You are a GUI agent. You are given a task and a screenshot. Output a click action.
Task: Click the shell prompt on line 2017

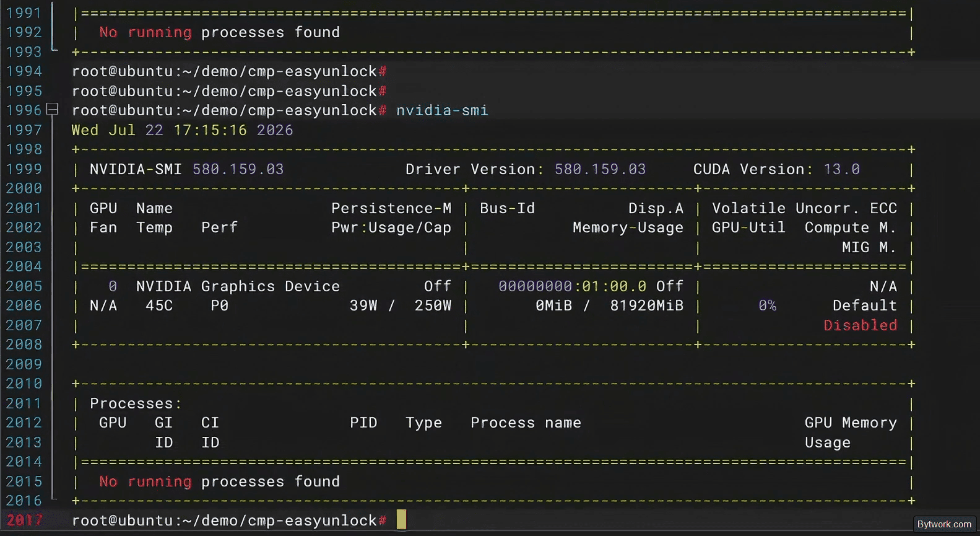point(229,521)
